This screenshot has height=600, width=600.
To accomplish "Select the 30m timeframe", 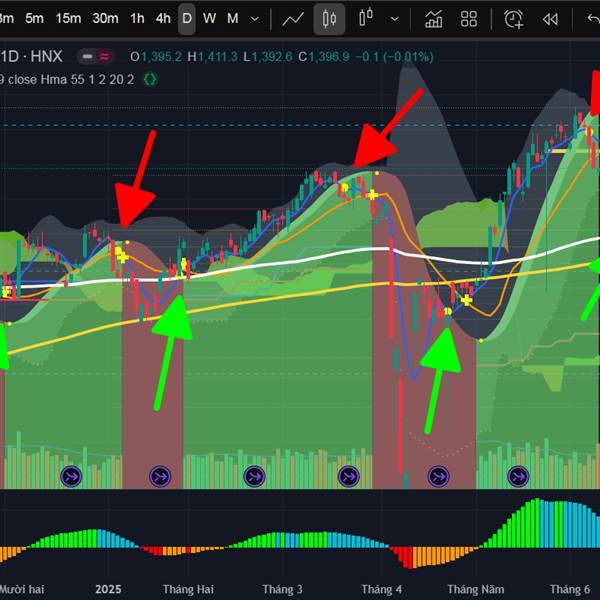I will (105, 18).
